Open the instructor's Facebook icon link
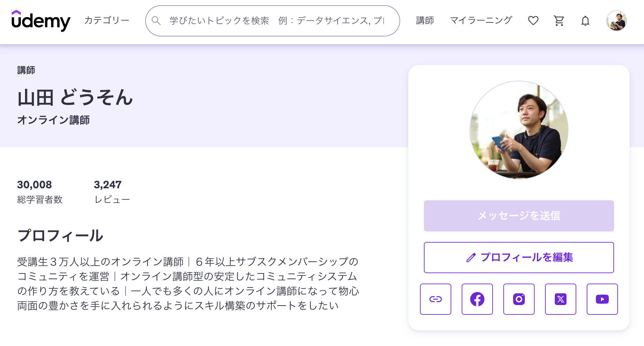Viewport: 644px width, 346px height. coord(477,299)
